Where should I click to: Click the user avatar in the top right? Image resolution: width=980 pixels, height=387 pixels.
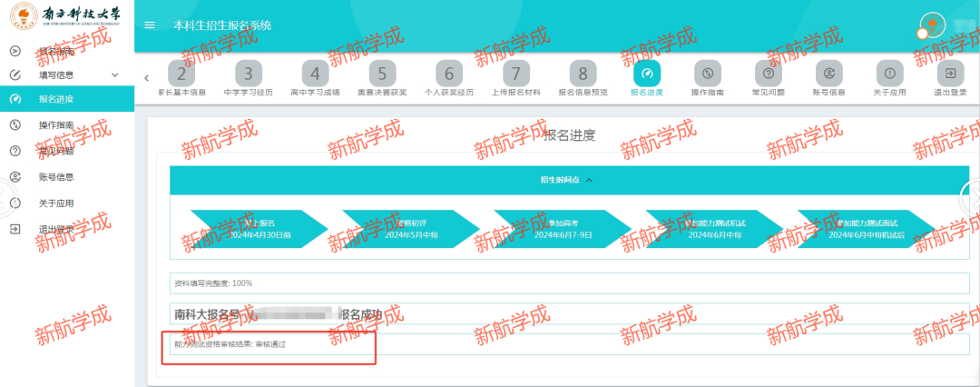[x=932, y=27]
